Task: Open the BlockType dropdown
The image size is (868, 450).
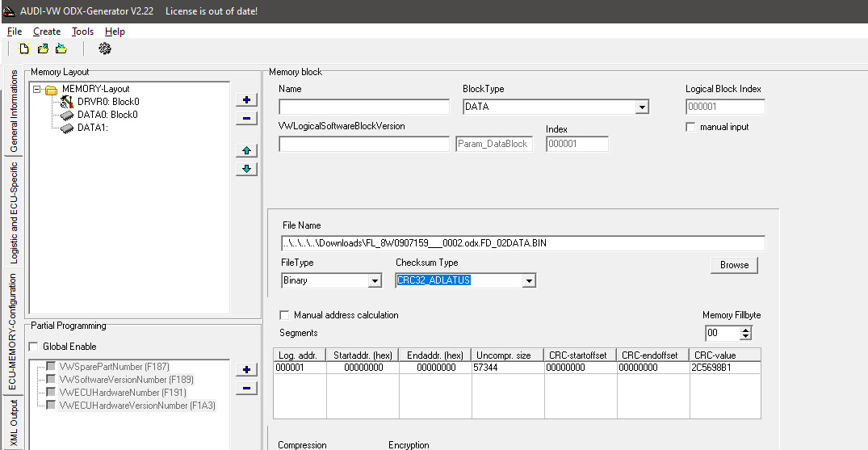Action: pyautogui.click(x=642, y=107)
